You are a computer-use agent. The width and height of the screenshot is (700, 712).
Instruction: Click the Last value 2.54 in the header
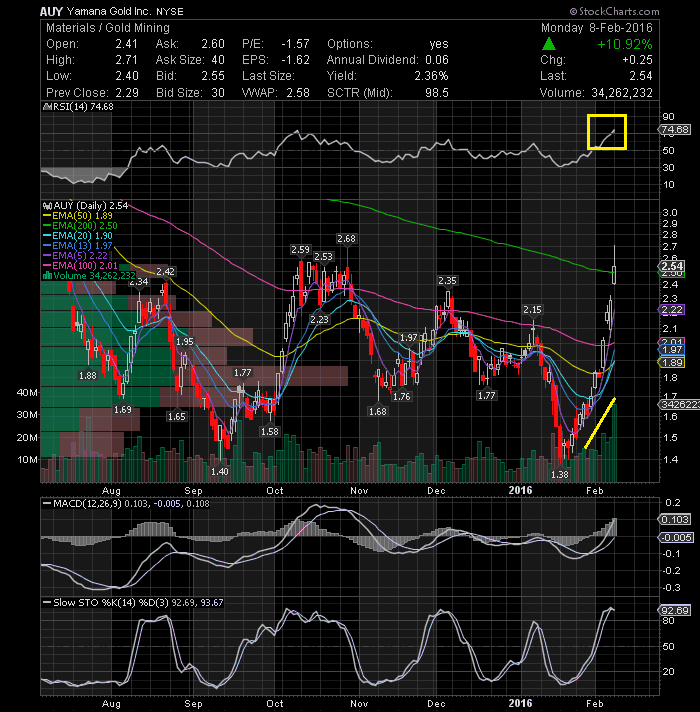point(641,76)
